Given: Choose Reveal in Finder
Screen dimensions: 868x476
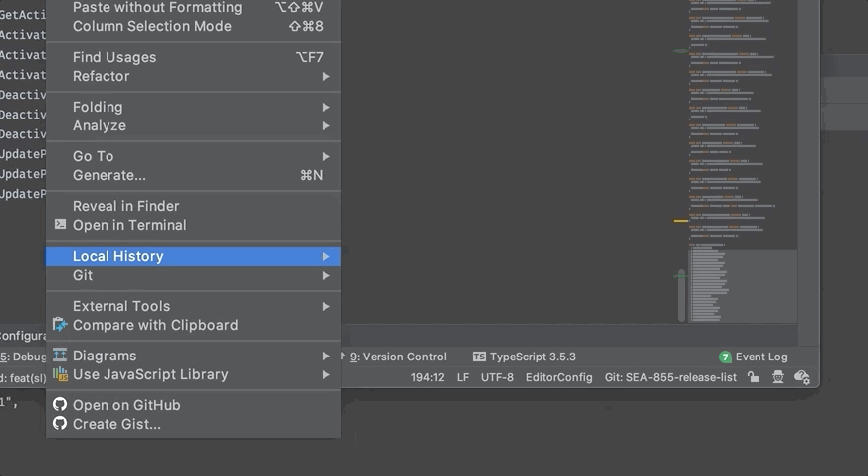Looking at the screenshot, I should [193, 206].
